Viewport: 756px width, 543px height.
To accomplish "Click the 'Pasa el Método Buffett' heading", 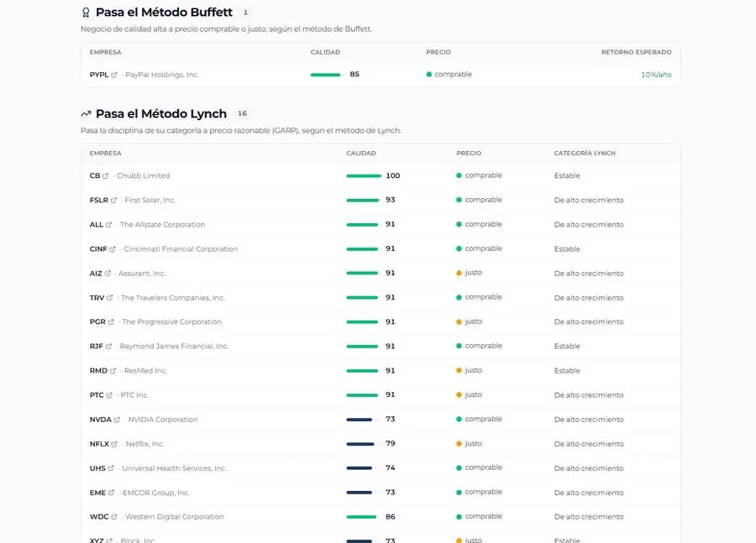I will coord(164,12).
